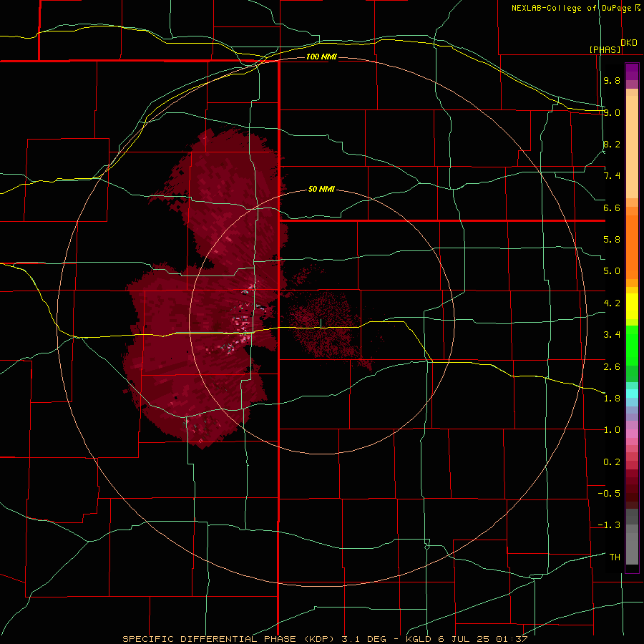Click the bright green band of the color scale
Screen dimensions: 644x644
pos(632,345)
